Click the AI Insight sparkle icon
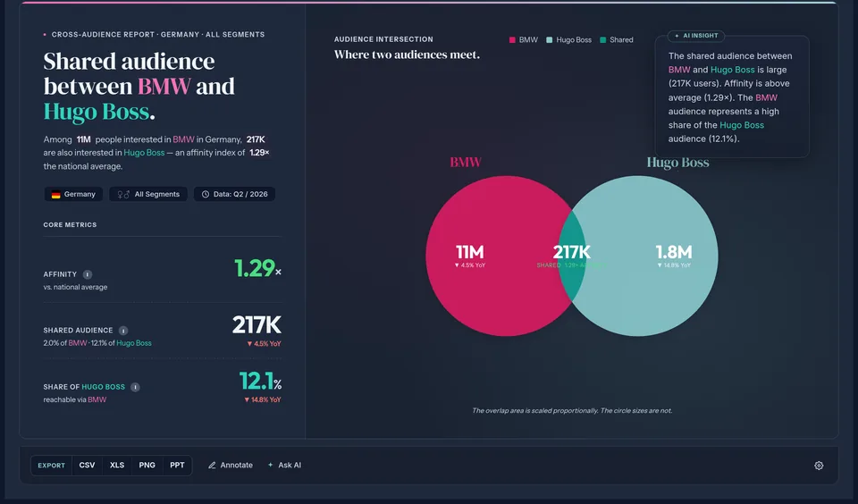Screen dimensions: 858x504 [x=677, y=36]
